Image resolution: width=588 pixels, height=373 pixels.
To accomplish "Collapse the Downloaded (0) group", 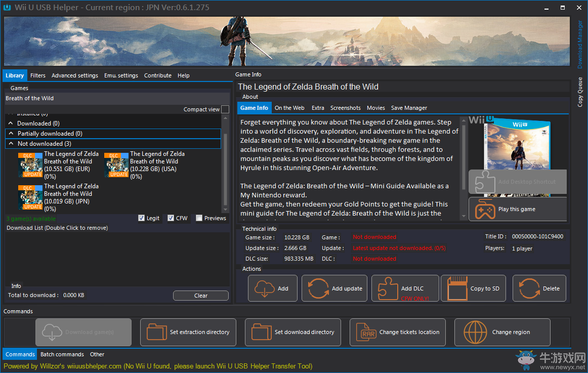I will pyautogui.click(x=11, y=123).
